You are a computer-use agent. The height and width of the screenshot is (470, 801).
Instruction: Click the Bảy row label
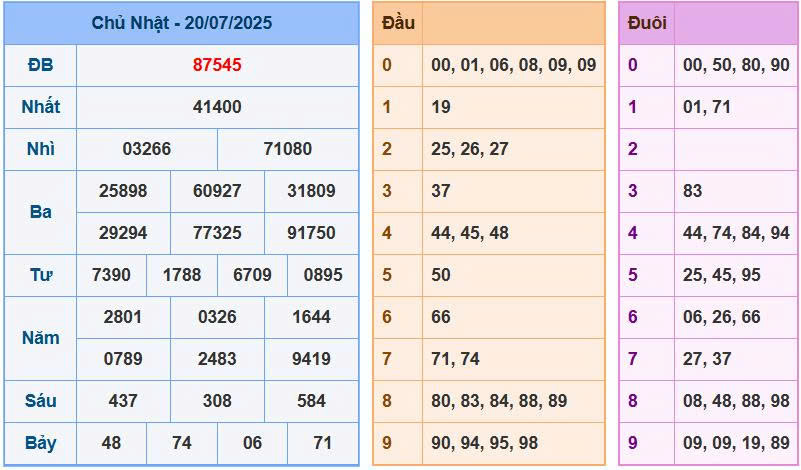point(40,442)
